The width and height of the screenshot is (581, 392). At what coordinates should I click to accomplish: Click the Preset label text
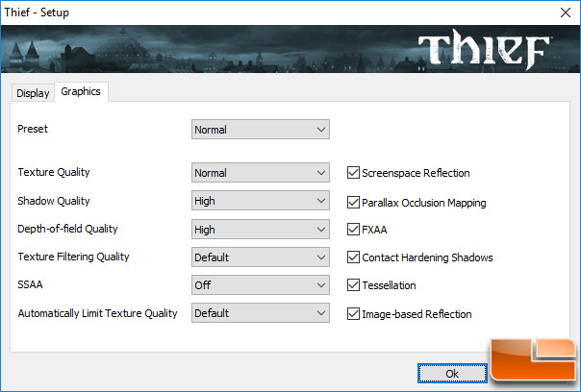[x=33, y=129]
